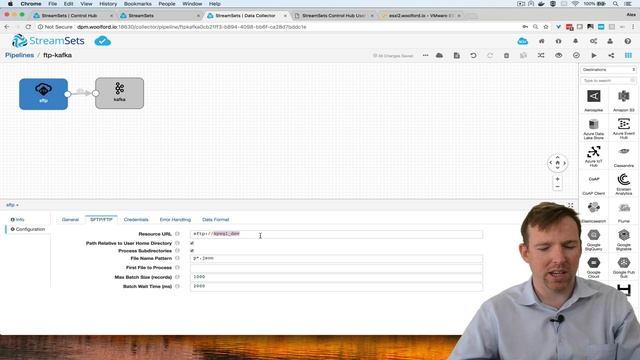Screen dimensions: 640x360
Task: Validate the pipeline with check icon
Action: pyautogui.click(x=576, y=56)
